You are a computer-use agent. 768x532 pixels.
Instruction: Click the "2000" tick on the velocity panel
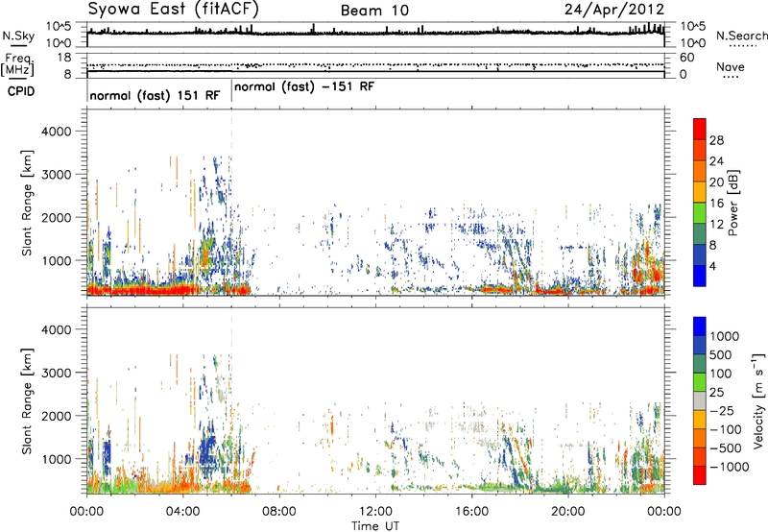tap(56, 416)
